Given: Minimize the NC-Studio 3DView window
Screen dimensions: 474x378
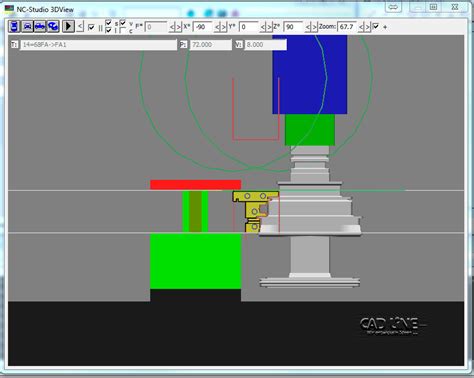Looking at the screenshot, I should tap(417, 7).
